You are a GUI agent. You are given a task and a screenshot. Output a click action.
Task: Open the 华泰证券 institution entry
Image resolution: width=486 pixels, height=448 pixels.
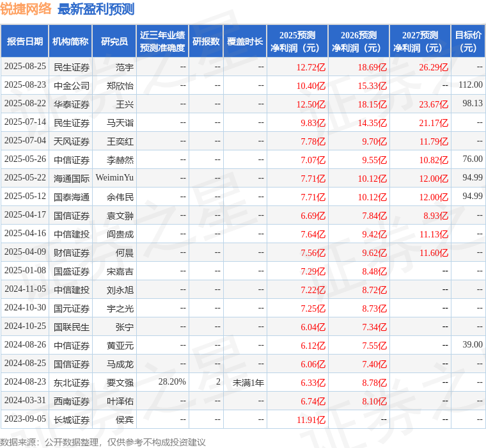click(72, 104)
